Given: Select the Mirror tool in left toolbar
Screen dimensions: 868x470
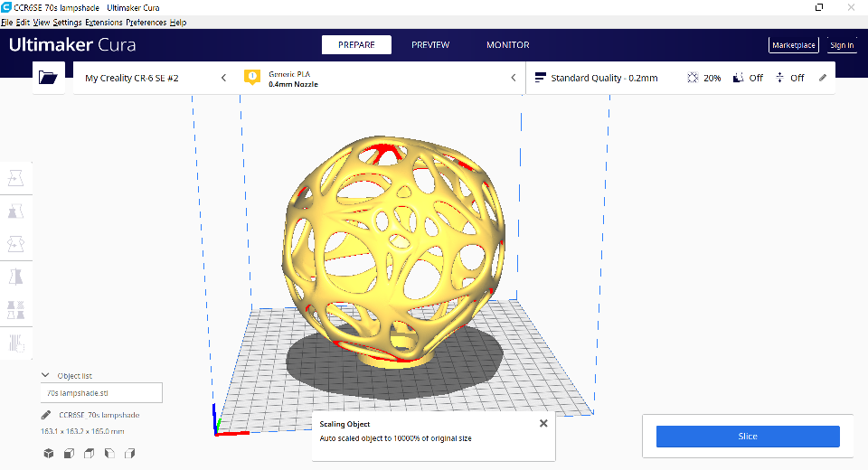Looking at the screenshot, I should (x=15, y=277).
